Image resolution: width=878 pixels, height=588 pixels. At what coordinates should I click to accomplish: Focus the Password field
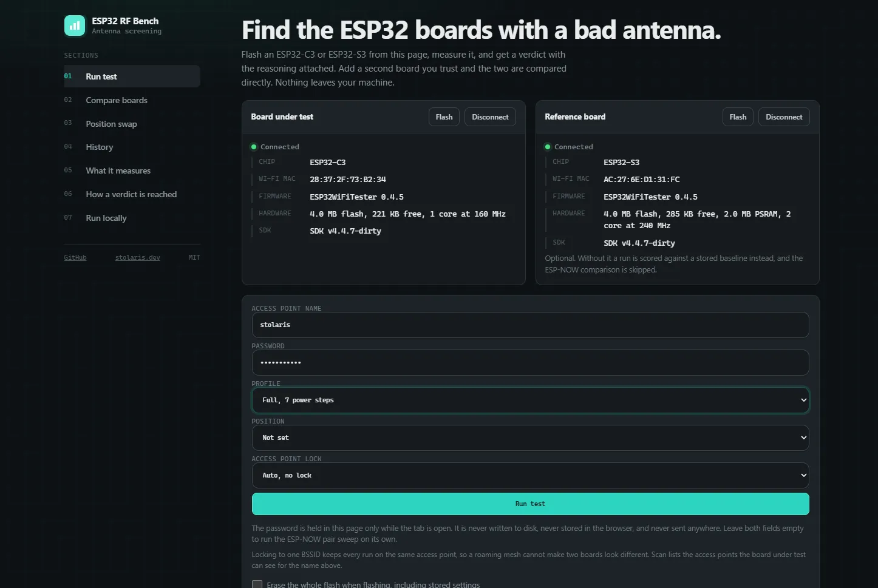coord(530,362)
